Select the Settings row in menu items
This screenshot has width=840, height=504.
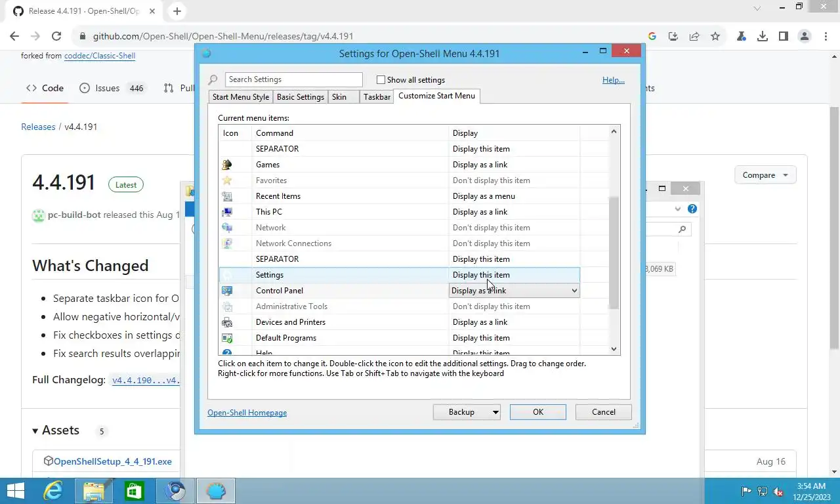tap(399, 275)
